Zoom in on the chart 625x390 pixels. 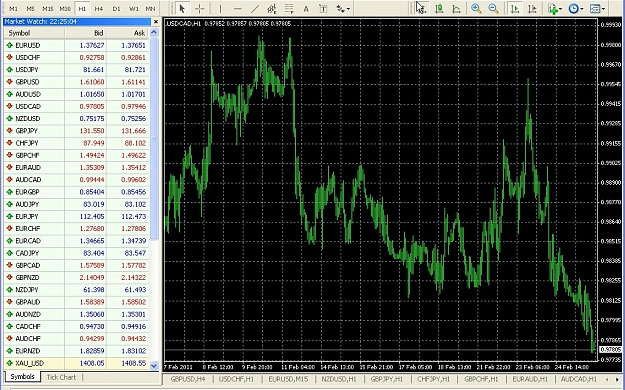click(476, 8)
